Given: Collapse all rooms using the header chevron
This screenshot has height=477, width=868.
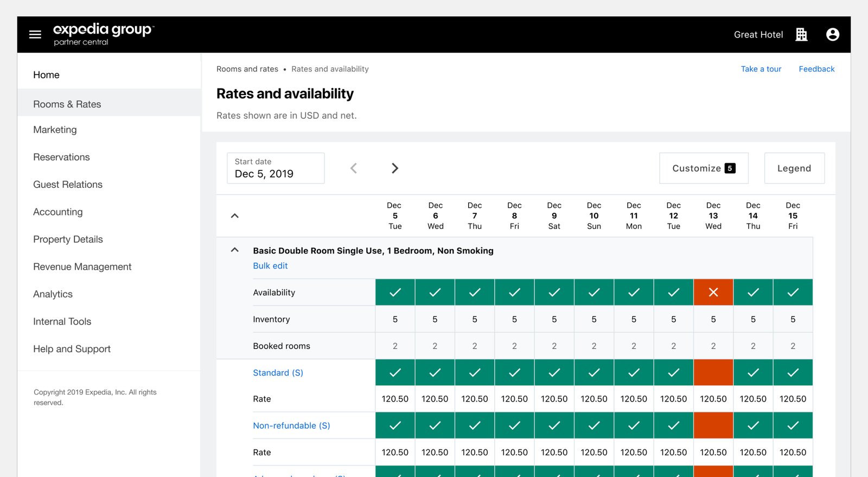Looking at the screenshot, I should click(x=235, y=216).
